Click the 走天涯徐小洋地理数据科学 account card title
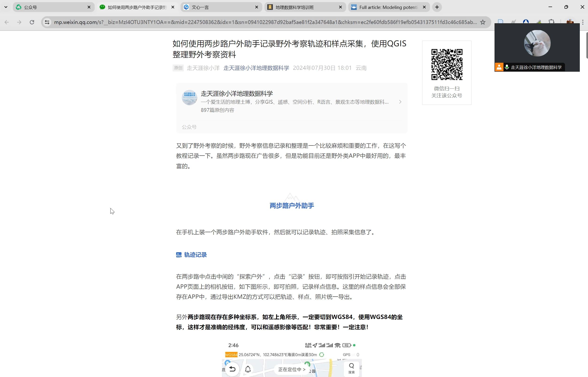The image size is (588, 377). coord(236,94)
